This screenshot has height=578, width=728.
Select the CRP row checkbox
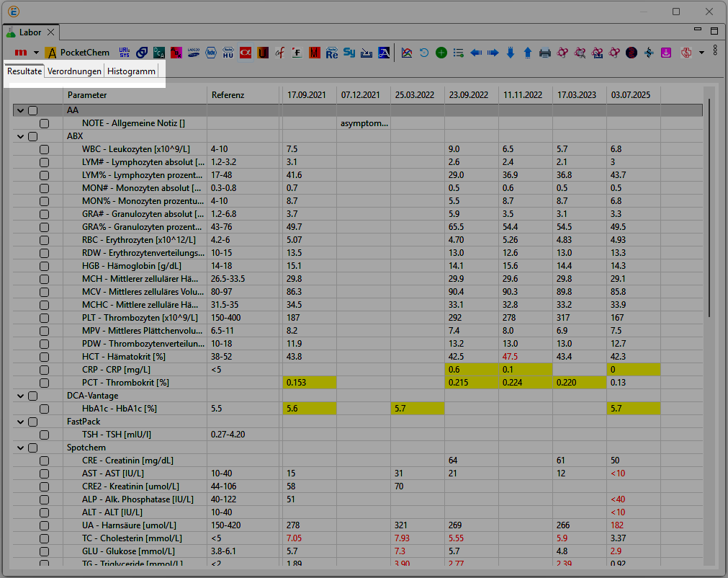[x=45, y=369]
